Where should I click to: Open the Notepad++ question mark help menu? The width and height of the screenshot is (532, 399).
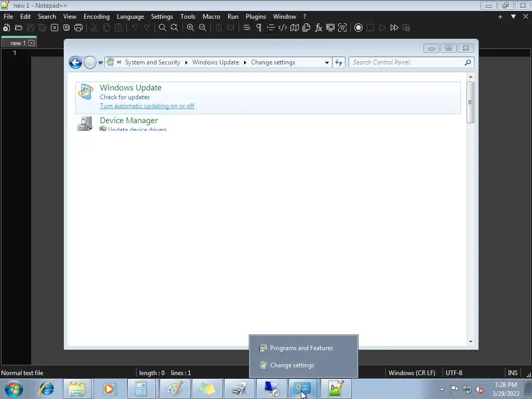[304, 16]
